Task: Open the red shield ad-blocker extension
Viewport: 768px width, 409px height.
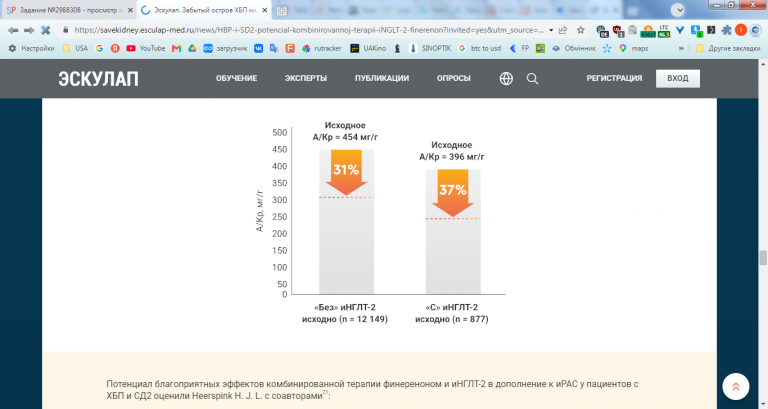Action: pyautogui.click(x=618, y=31)
